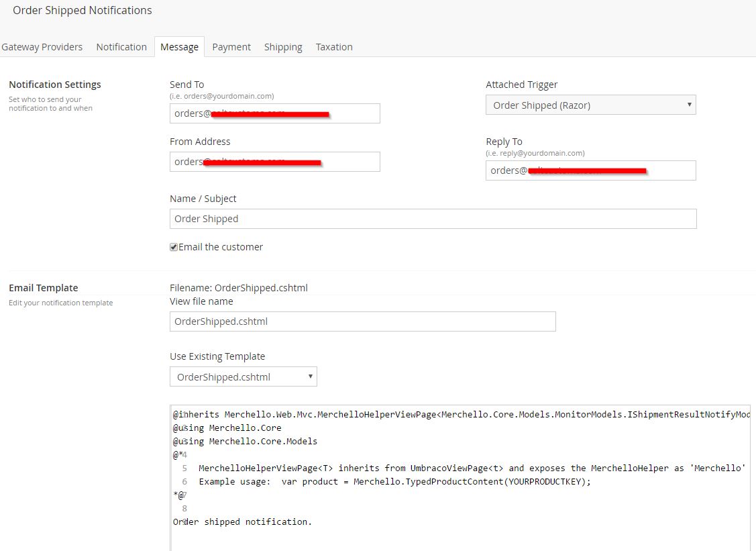Open the Attached Trigger dropdown

click(590, 105)
